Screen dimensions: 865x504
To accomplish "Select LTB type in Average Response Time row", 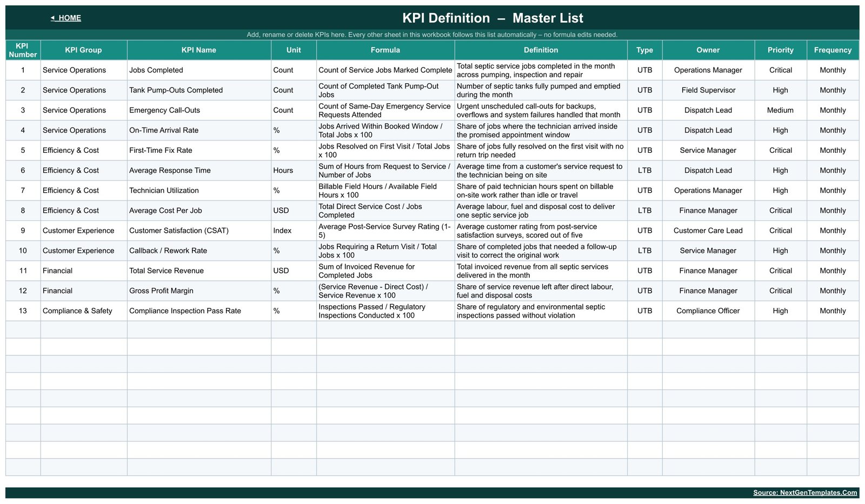I will tap(644, 170).
